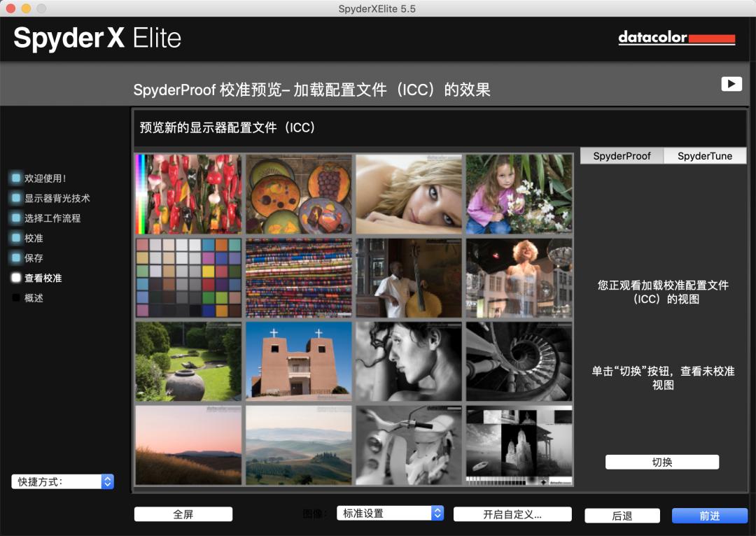Open the colorful striped fabrics thumbnail
This screenshot has width=756, height=536.
coord(299,278)
